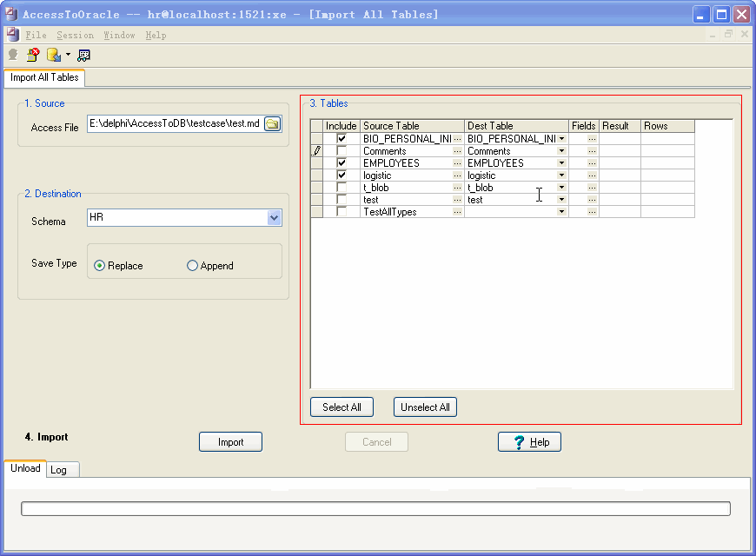Open source table ellipsis for EMPLOYEES row
Screen dimensions: 756x556
(458, 163)
